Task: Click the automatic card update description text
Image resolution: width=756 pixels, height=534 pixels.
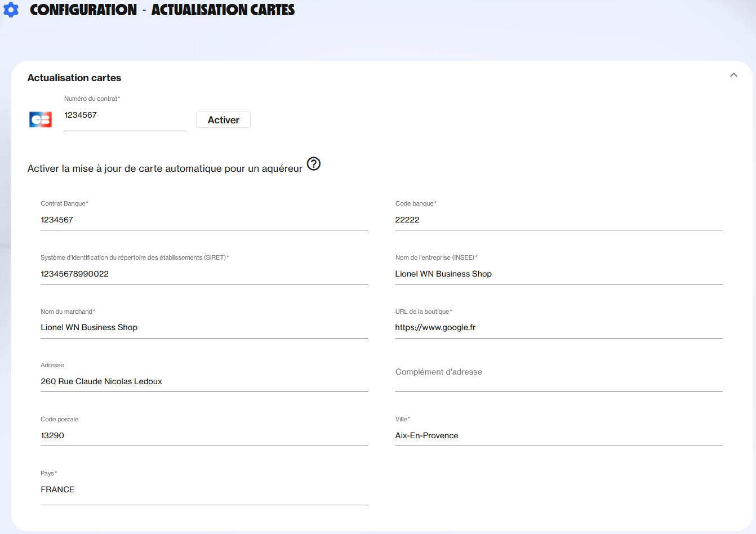Action: pos(164,168)
